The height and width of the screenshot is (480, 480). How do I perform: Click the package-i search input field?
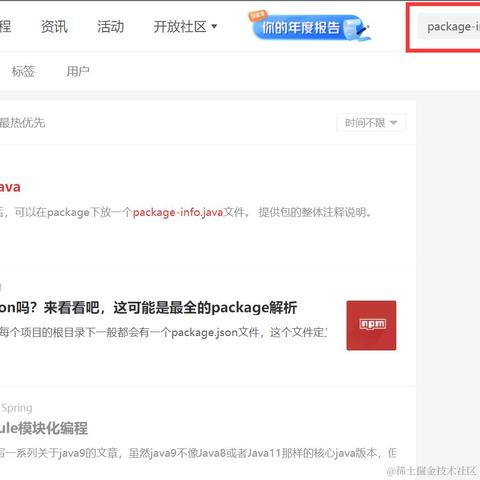tap(449, 27)
